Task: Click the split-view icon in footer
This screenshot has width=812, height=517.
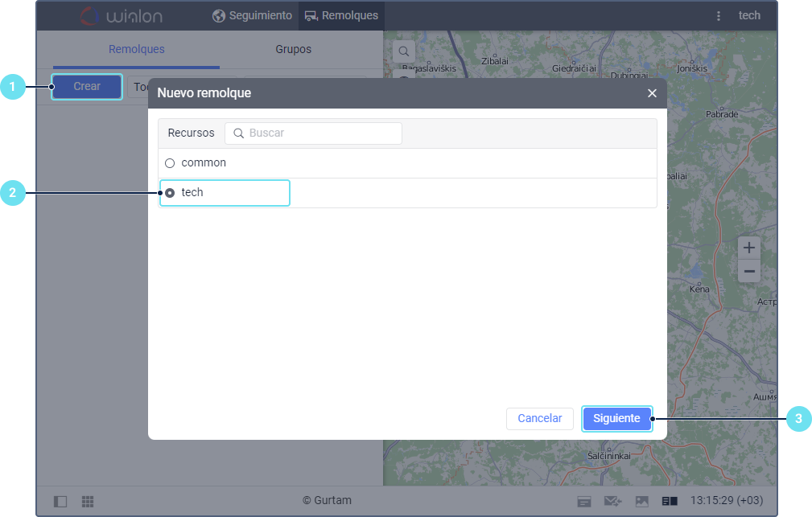Action: point(670,501)
